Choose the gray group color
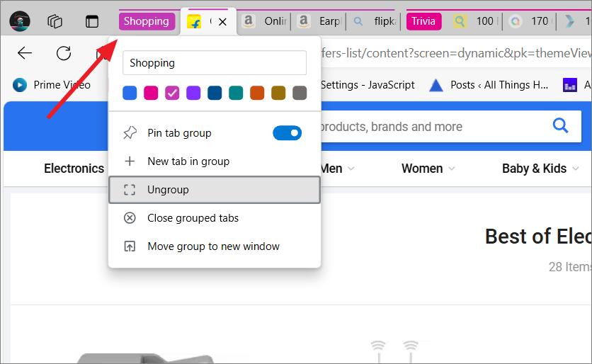592x364 pixels. pyautogui.click(x=300, y=93)
